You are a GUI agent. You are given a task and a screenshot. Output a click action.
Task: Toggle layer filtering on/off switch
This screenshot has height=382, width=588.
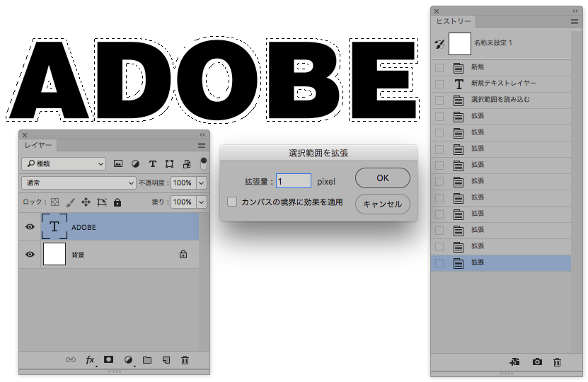pyautogui.click(x=203, y=163)
